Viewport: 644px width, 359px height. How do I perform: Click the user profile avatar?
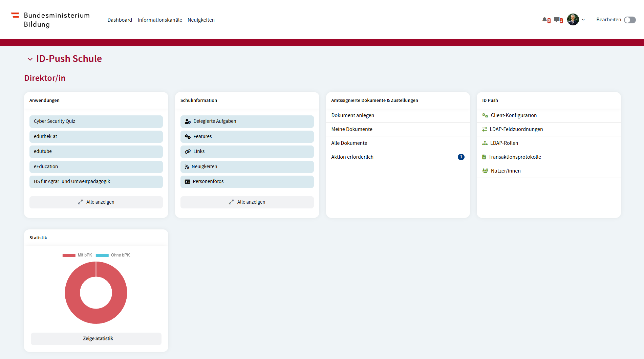click(573, 20)
